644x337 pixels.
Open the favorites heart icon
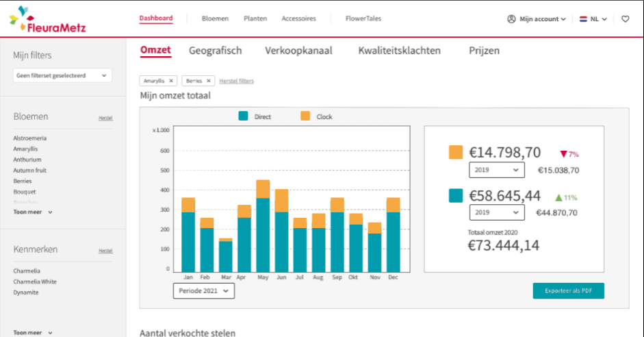pos(625,19)
